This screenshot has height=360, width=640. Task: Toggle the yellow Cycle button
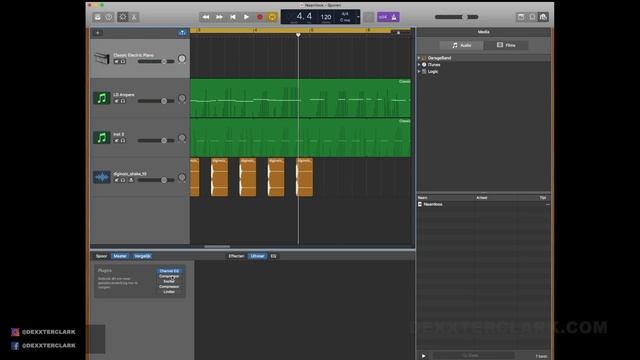pos(272,17)
